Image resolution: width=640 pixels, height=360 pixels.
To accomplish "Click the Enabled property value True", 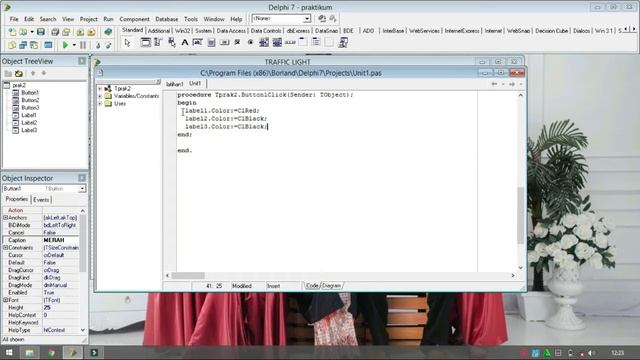I will [x=61, y=292].
